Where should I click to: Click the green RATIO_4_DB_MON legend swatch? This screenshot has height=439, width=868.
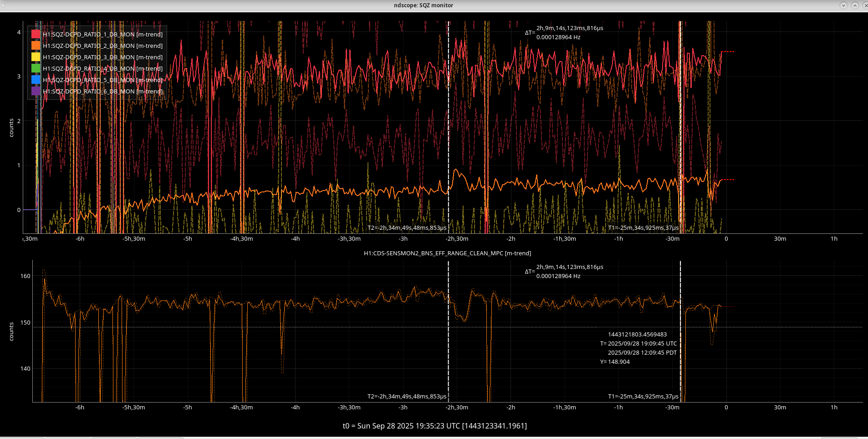(x=36, y=68)
